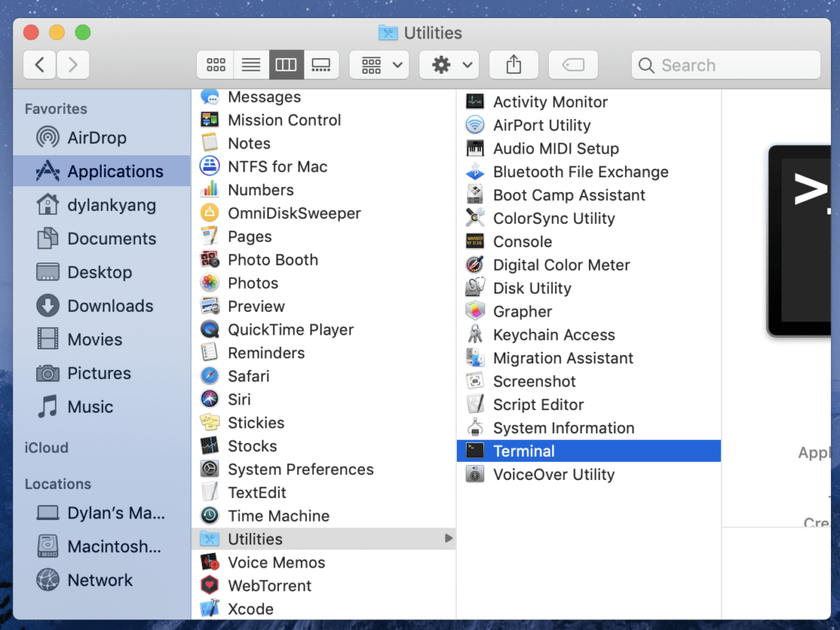Click the Terminal preview thumbnail
Viewport: 840px width, 630px height.
coord(799,240)
